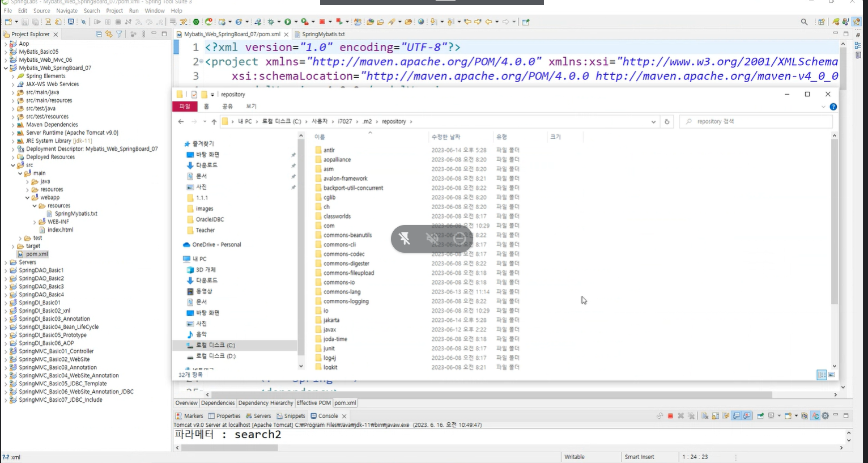Expand the ribbon chevron in repository window
Screen dimensions: 868x463
823,107
